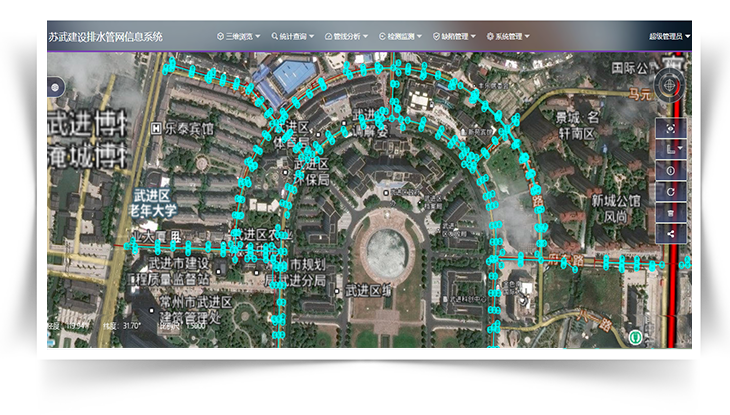This screenshot has height=415, width=730.
Task: Click the refresh icon in the right toolbar
Action: (670, 192)
